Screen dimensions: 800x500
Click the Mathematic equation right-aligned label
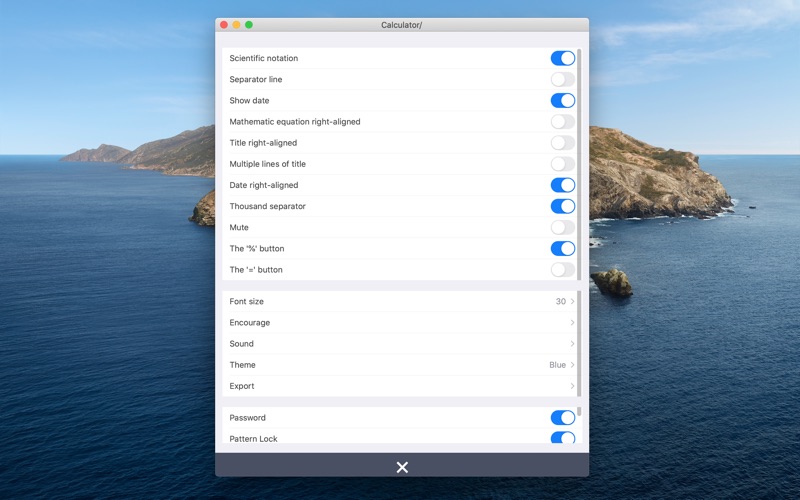(x=295, y=121)
